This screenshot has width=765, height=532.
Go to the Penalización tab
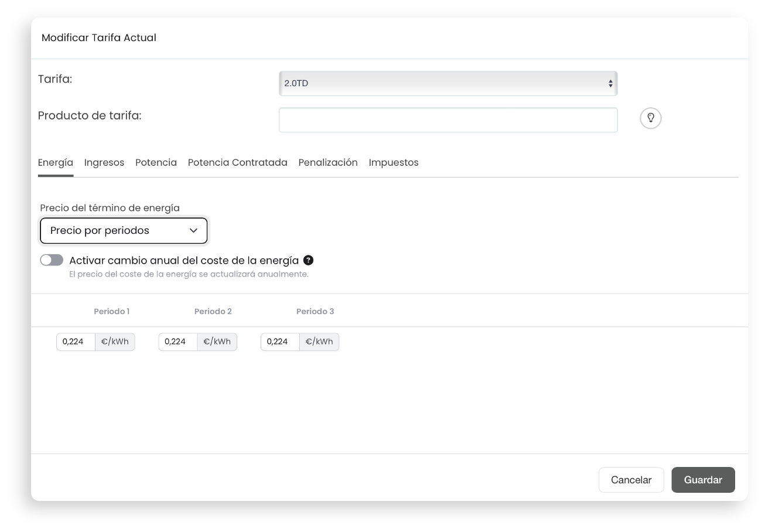pos(328,162)
